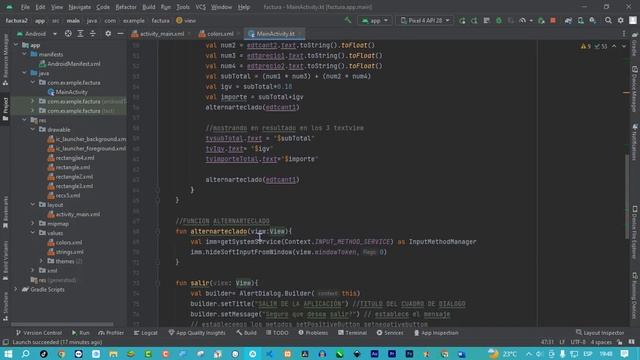
Task: Click the Profile app gauge icon
Action: (x=522, y=20)
